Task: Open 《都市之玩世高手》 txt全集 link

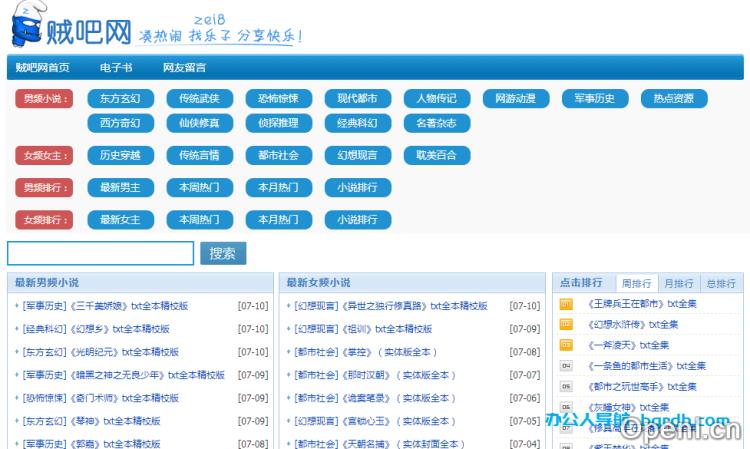Action: point(642,386)
